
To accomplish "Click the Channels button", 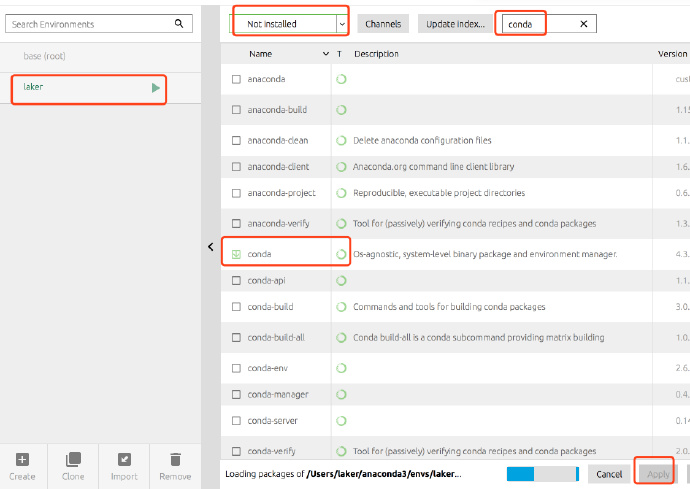I will tap(383, 24).
